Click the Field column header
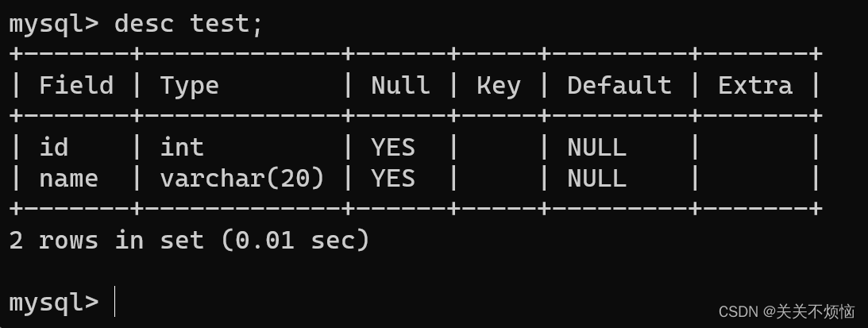868x328 pixels. click(76, 85)
